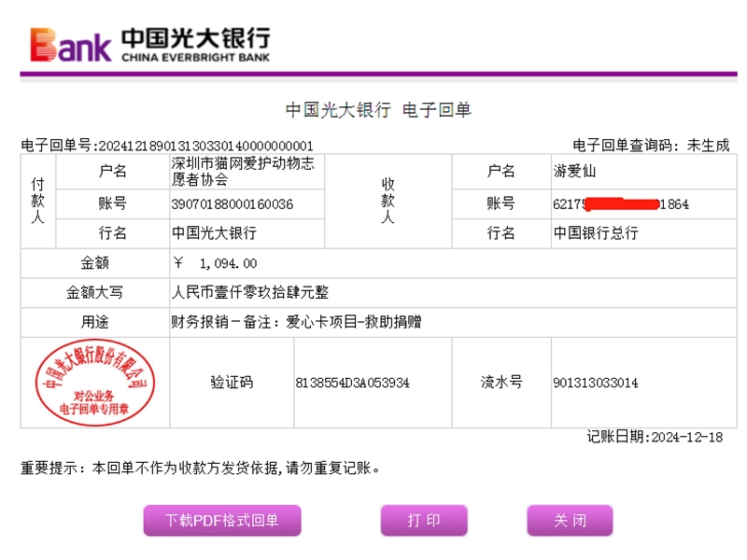Click the 下载PDF格式回单 button

click(222, 521)
